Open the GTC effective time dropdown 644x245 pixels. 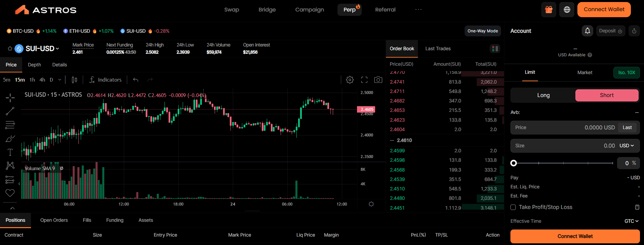[631, 221]
